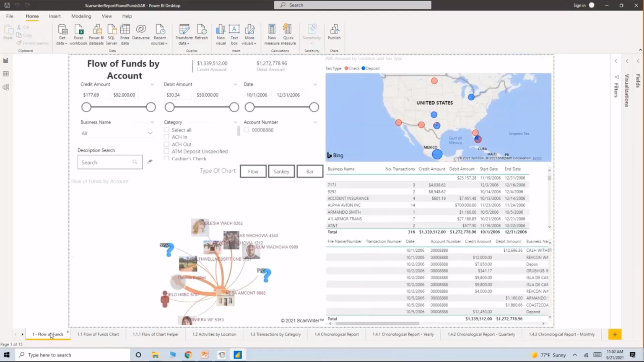Click the title bar Search box
Screen dimensions: 644x362
tap(353, 5)
